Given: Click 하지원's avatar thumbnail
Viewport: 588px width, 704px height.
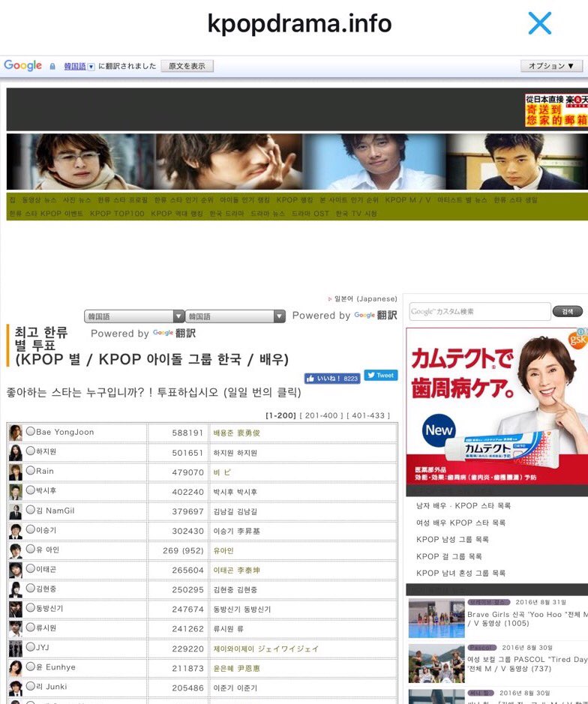Looking at the screenshot, I should click(x=16, y=453).
